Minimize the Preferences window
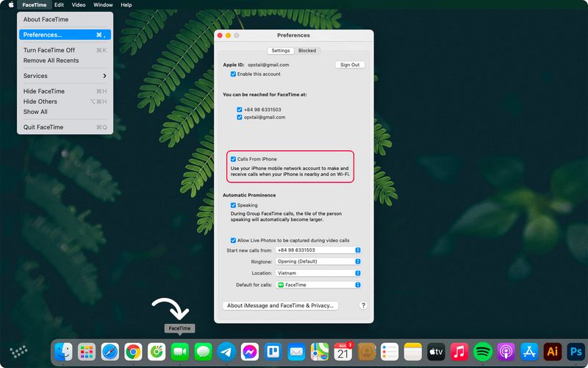 pyautogui.click(x=228, y=35)
